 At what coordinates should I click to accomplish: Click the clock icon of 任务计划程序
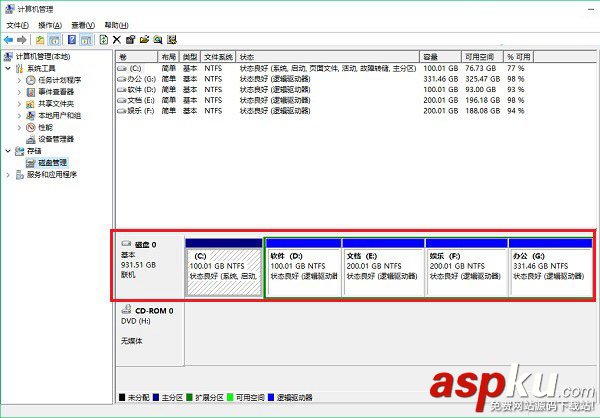[31, 80]
